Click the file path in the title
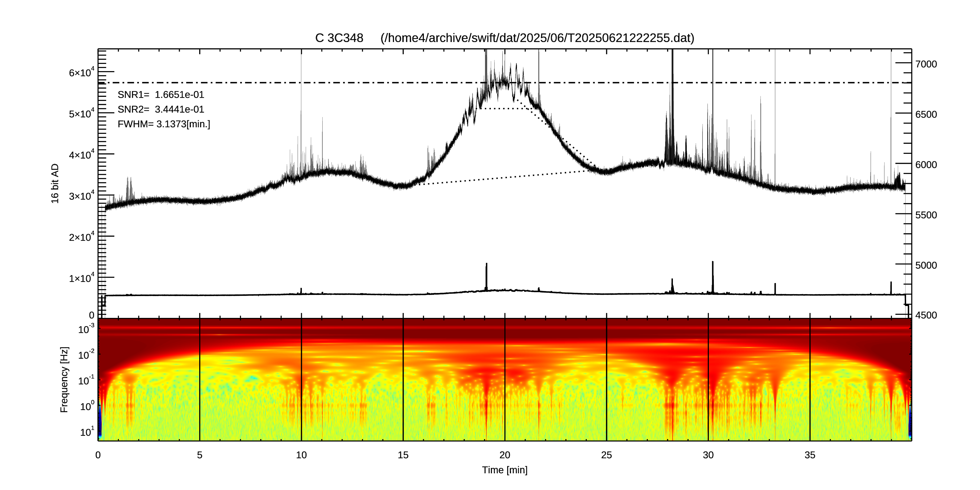This screenshot has height=490, width=980. (537, 38)
